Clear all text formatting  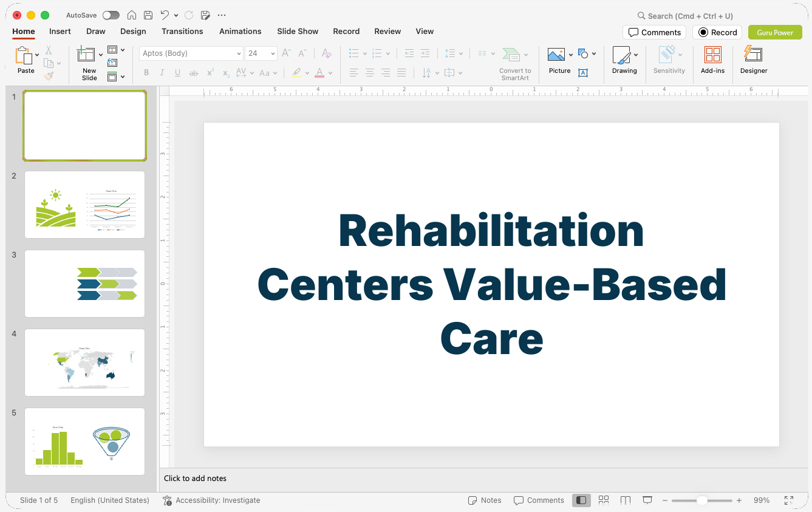tap(326, 53)
